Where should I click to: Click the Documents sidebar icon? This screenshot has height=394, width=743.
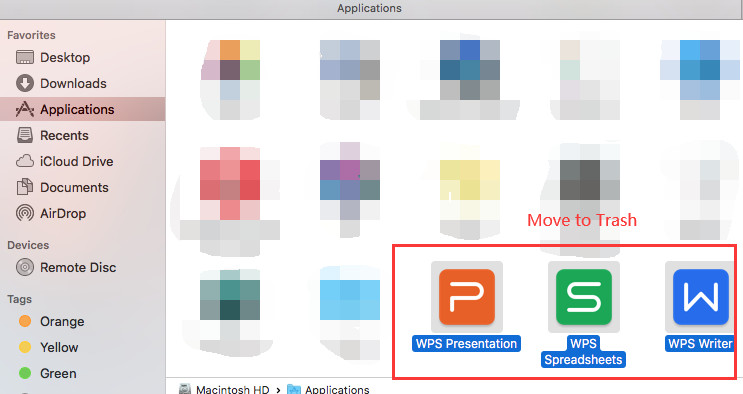[25, 187]
